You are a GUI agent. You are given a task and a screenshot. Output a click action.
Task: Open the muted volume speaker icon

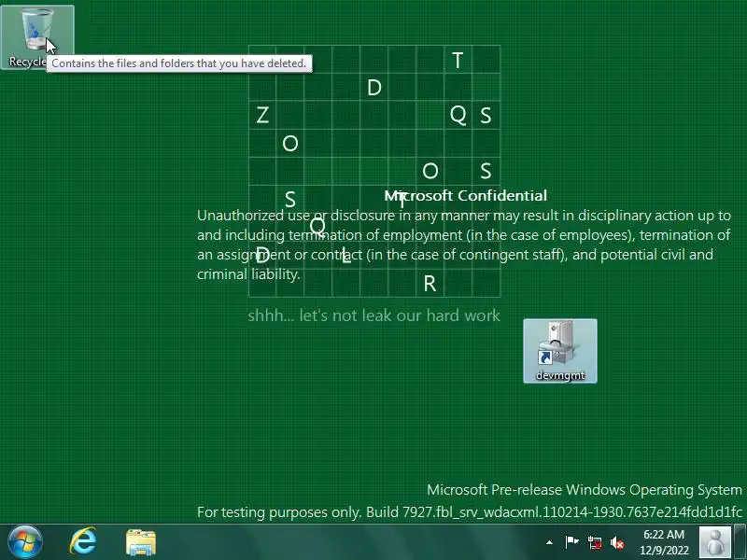(x=617, y=542)
